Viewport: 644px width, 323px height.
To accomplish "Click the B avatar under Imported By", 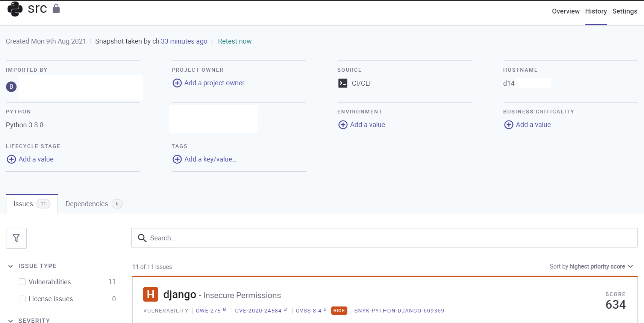I will pos(11,87).
